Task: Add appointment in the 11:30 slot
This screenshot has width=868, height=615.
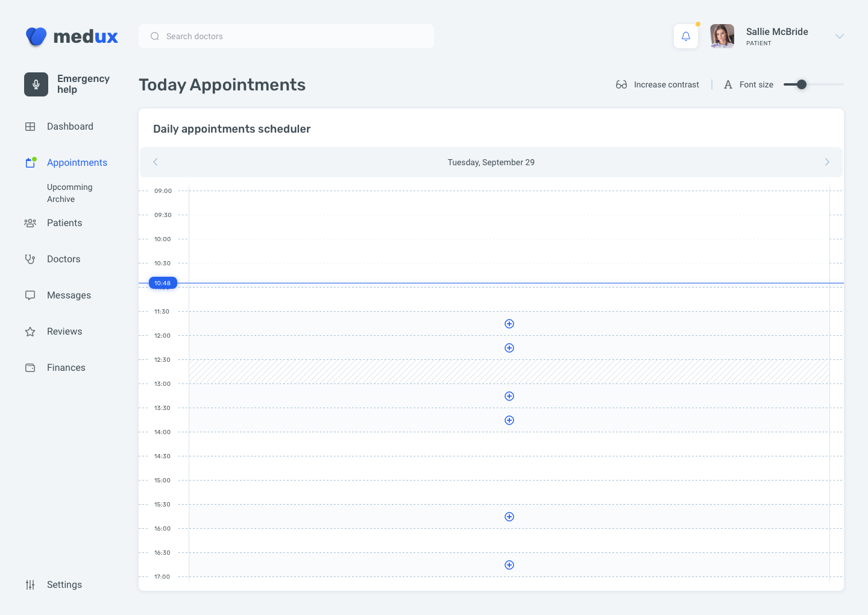Action: pos(509,324)
